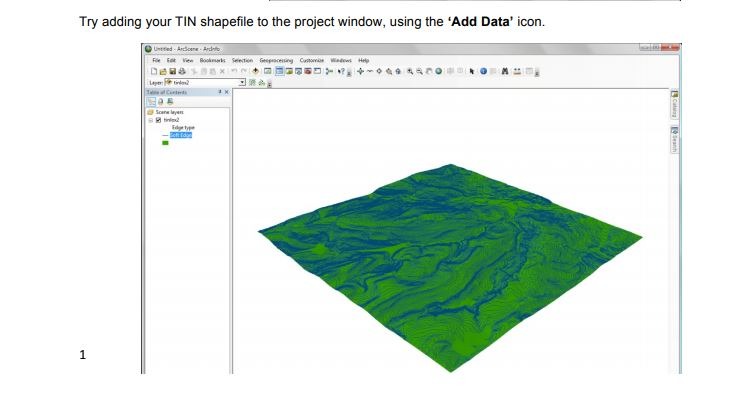Pin the Table of Contents panel
The image size is (753, 393).
click(220, 92)
